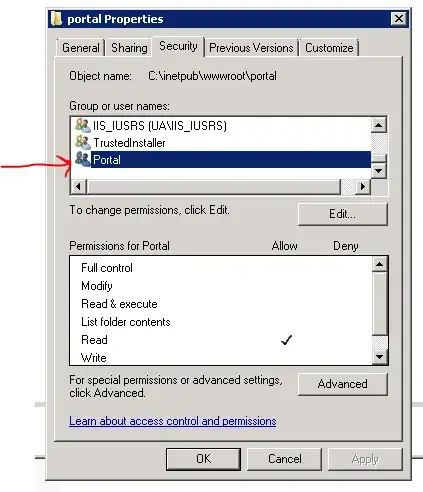Open Advanced security settings
The height and width of the screenshot is (492, 423).
(343, 384)
